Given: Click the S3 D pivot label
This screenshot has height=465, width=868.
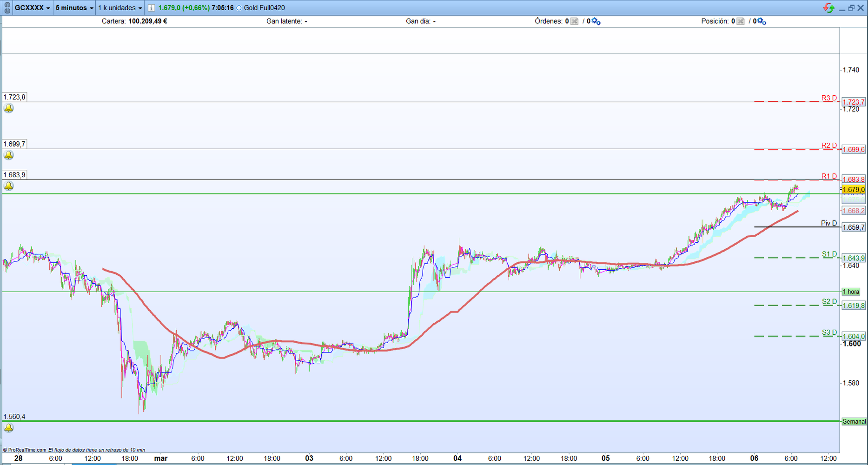Looking at the screenshot, I should (x=829, y=332).
